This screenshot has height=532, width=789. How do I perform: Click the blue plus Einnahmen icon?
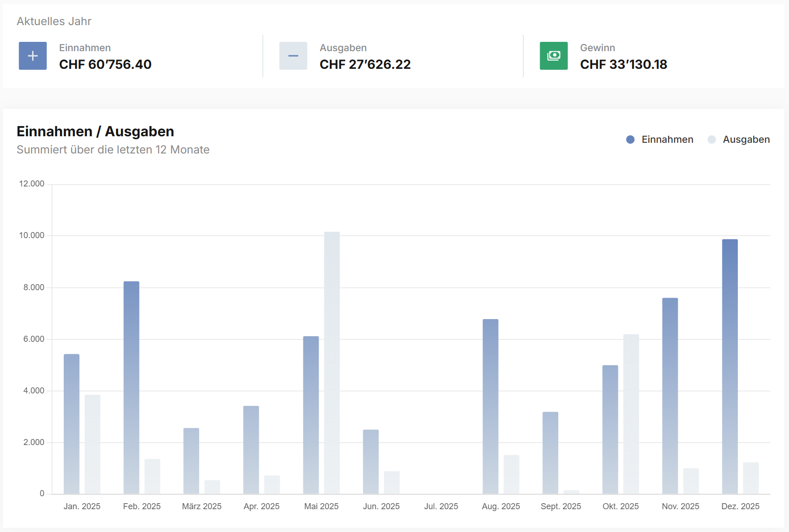pos(33,56)
